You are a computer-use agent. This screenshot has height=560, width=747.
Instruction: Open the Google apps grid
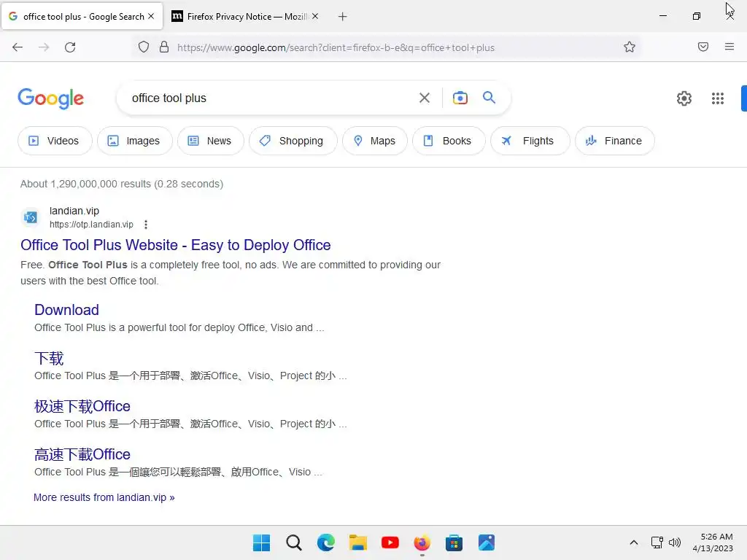pyautogui.click(x=718, y=98)
